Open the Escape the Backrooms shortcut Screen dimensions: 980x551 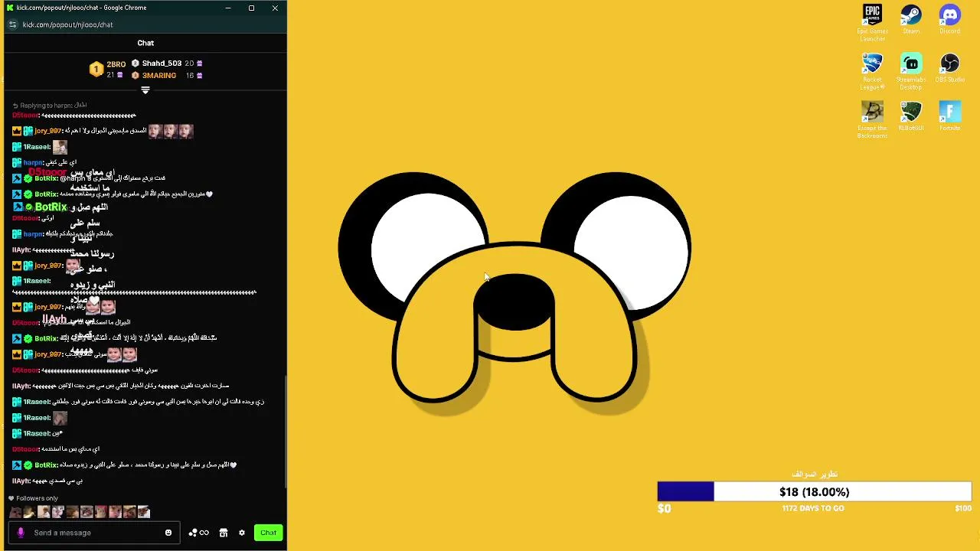pyautogui.click(x=872, y=120)
